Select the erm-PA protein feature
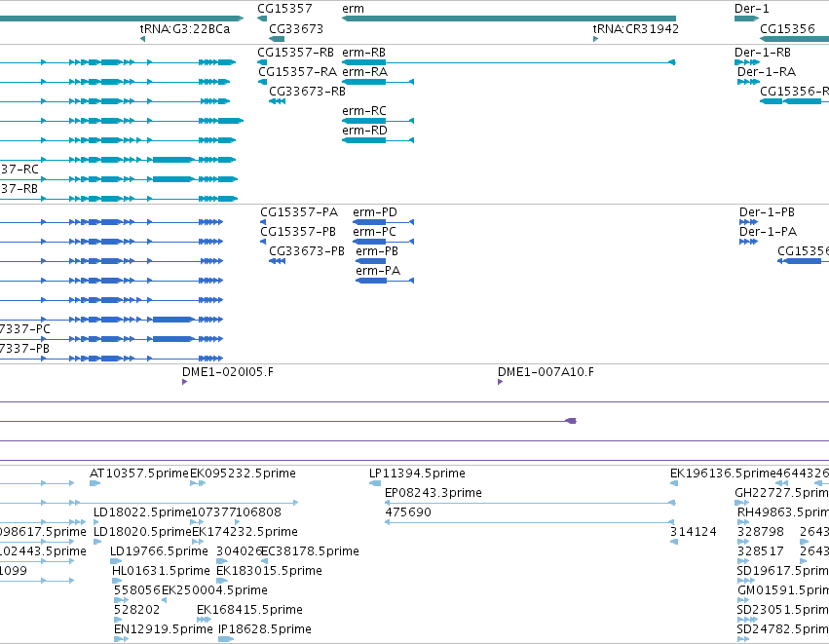This screenshot has width=829, height=644. (x=385, y=281)
